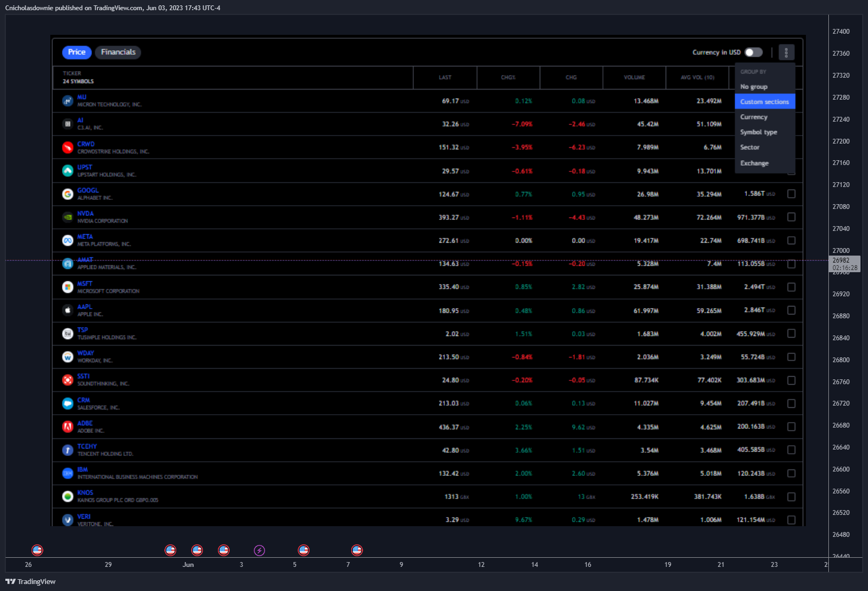Check the MSFT row checkbox

[x=791, y=287]
